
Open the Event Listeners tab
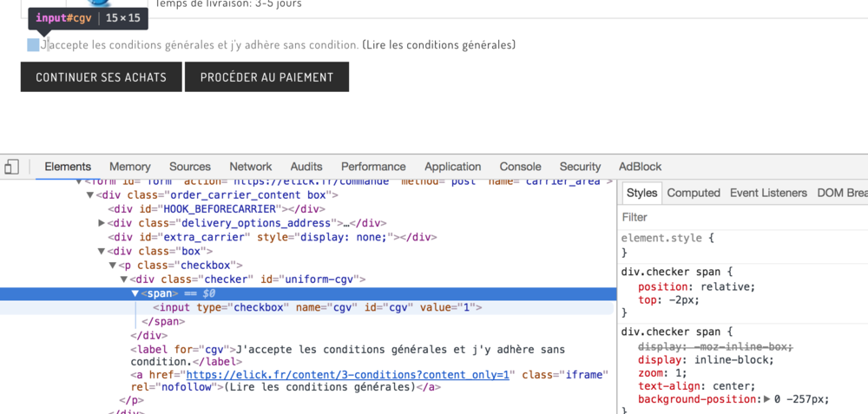(x=767, y=193)
